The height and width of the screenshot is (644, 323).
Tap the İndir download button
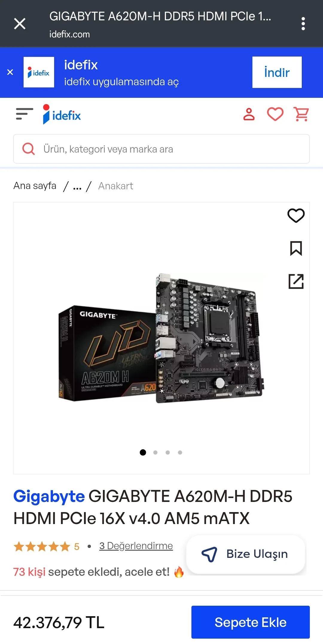277,72
